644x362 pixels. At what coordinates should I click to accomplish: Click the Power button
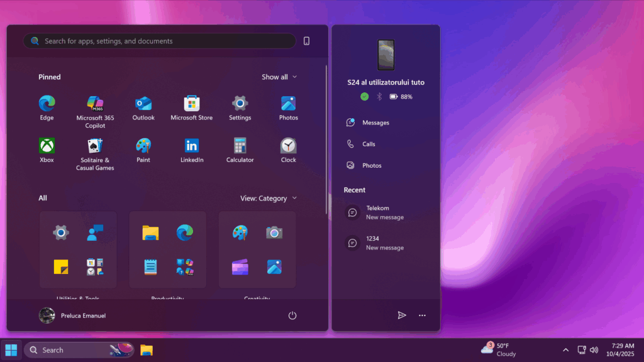coord(292,315)
